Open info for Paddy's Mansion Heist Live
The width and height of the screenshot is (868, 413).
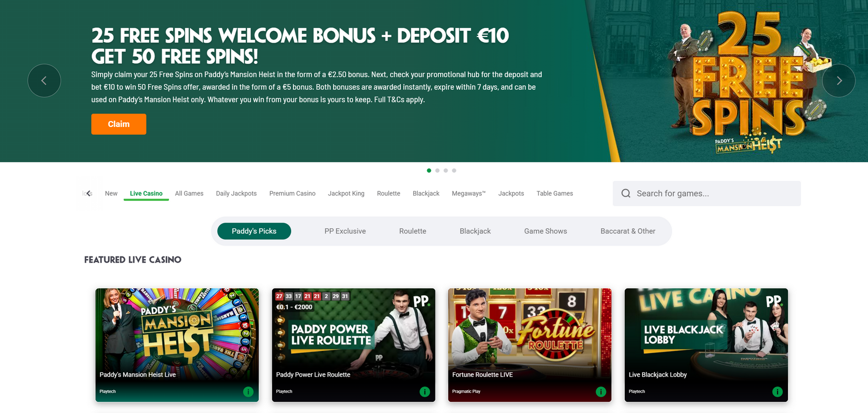(248, 392)
